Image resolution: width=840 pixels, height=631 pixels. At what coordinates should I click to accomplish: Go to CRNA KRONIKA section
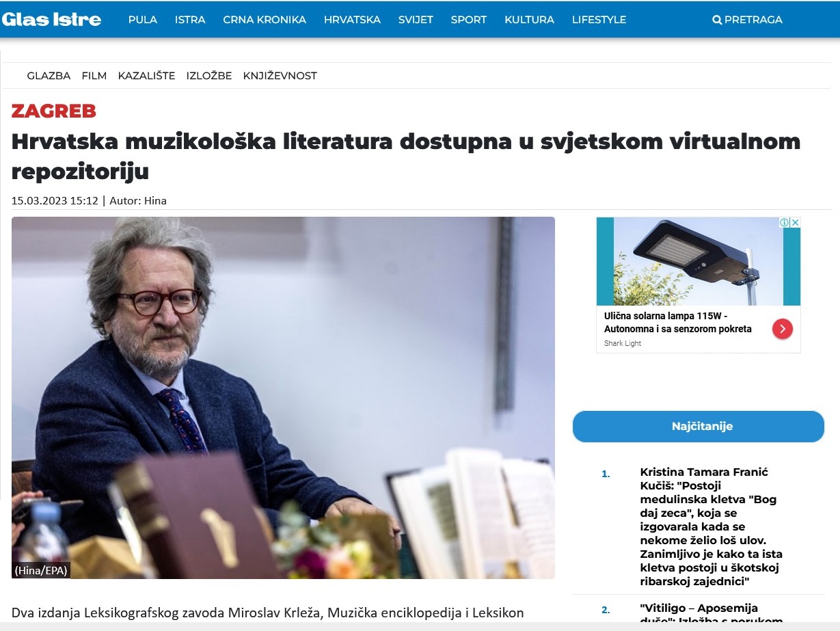pos(265,20)
